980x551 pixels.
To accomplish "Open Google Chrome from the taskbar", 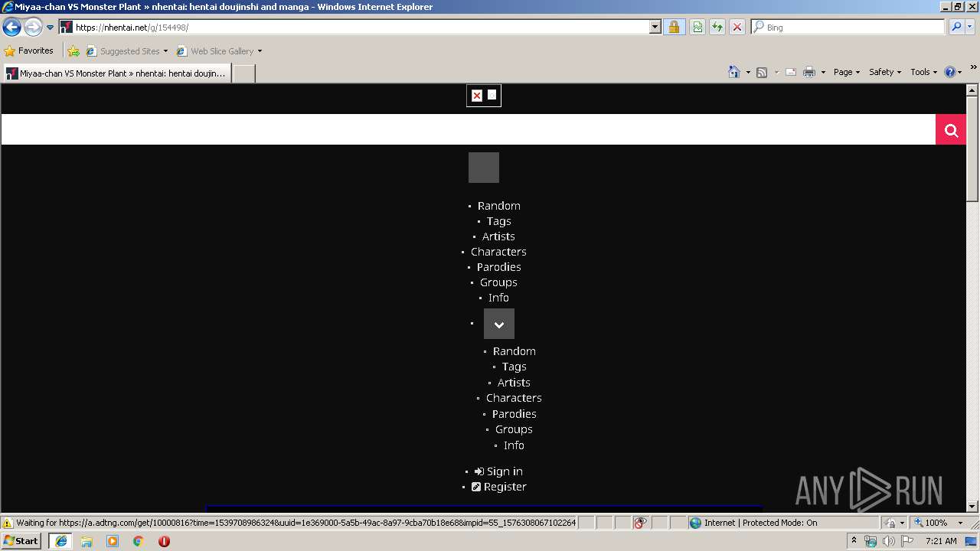I will pos(138,541).
